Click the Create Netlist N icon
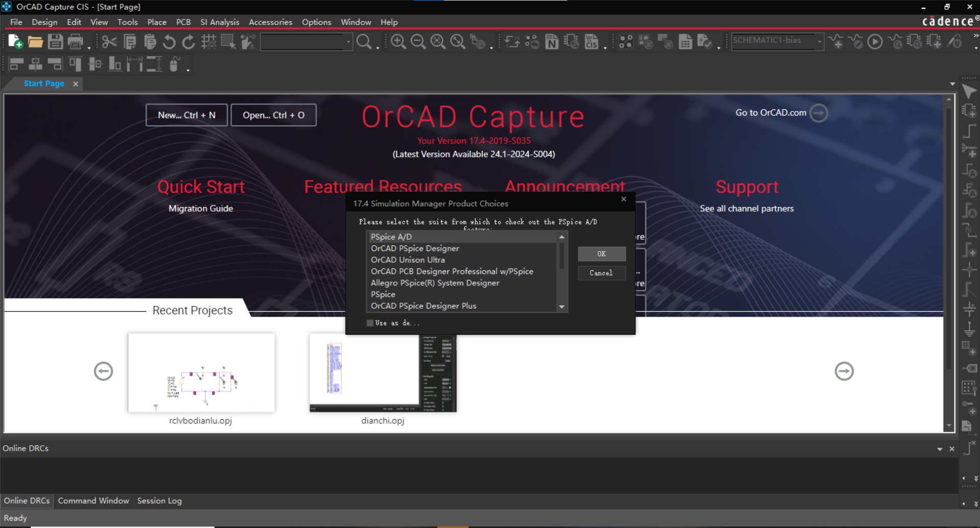This screenshot has width=980, height=528. click(x=552, y=41)
